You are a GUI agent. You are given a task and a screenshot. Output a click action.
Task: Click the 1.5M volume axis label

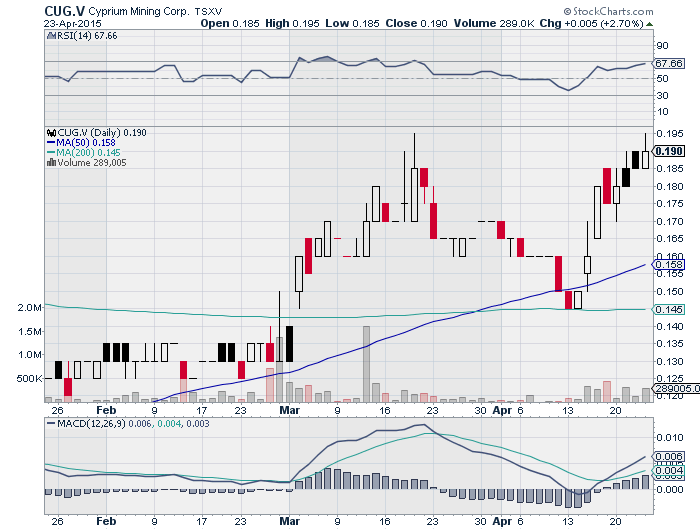click(x=30, y=331)
